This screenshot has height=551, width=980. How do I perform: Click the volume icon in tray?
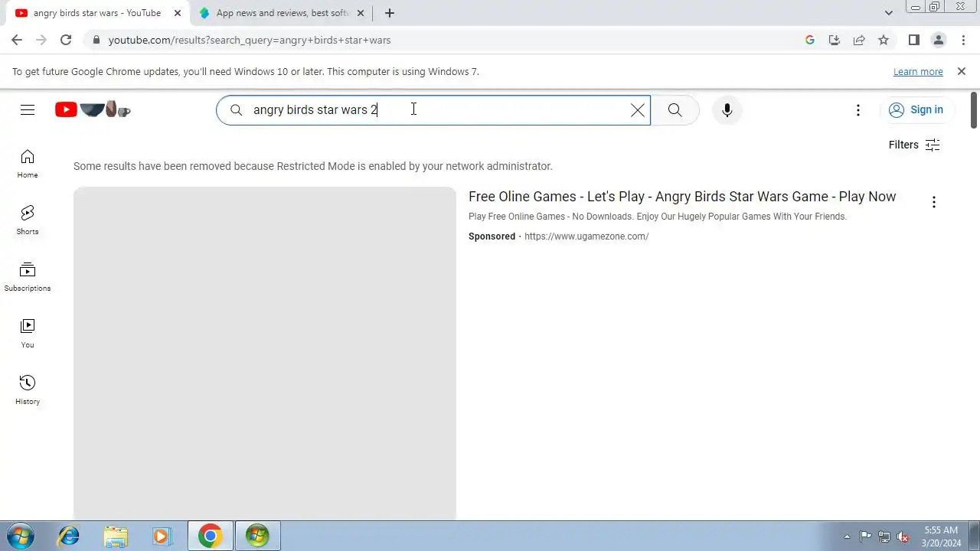click(x=903, y=536)
